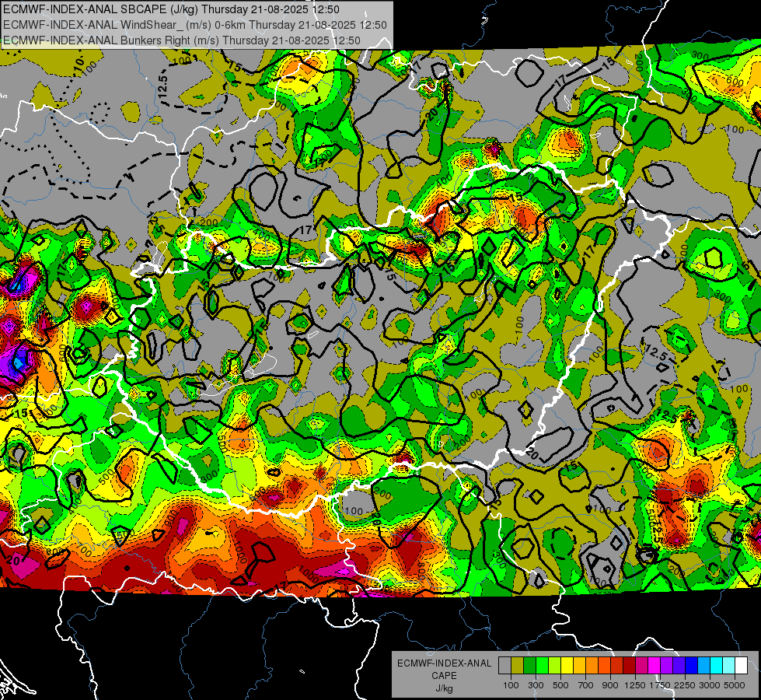Click the legend title ECMWF-INDEX-ANAL

[x=445, y=663]
